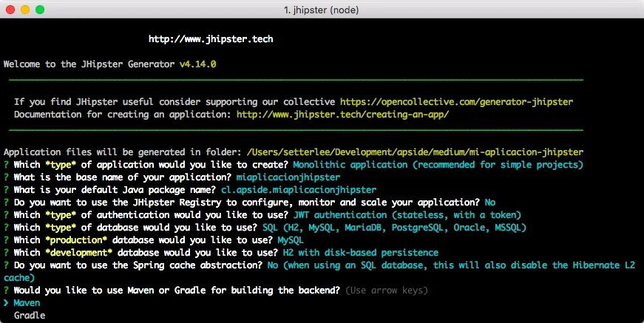644x323 pixels.
Task: Click the package name cl.apside.miaplicacionjhipster
Action: click(299, 190)
